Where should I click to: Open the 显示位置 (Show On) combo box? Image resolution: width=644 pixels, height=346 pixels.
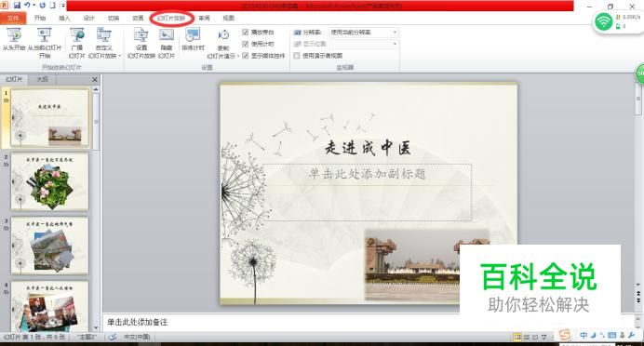(x=363, y=44)
